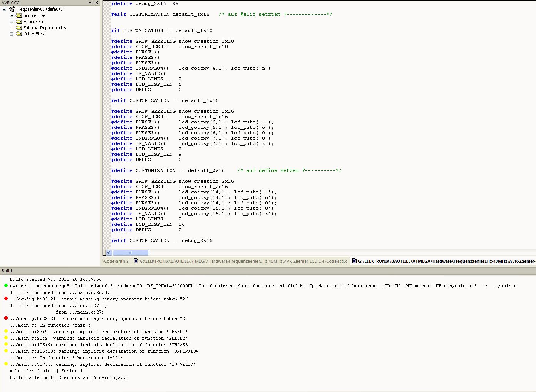The image size is (536, 392).
Task: Expand the Header Files tree node
Action: [12, 22]
